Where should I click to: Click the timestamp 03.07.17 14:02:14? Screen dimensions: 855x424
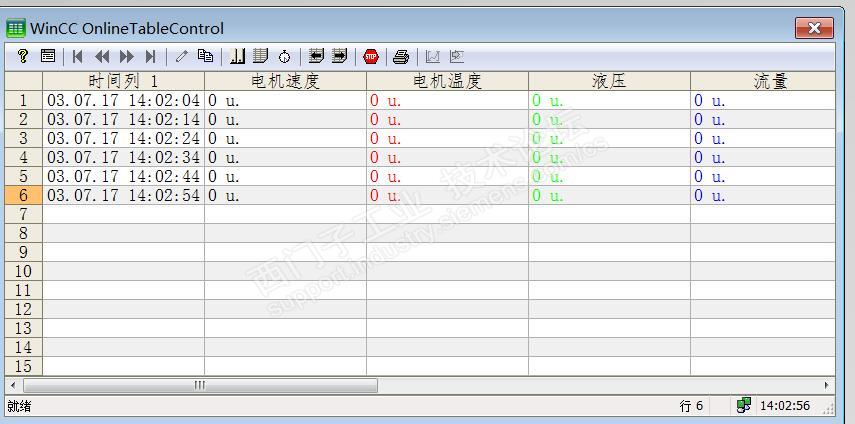(x=123, y=119)
